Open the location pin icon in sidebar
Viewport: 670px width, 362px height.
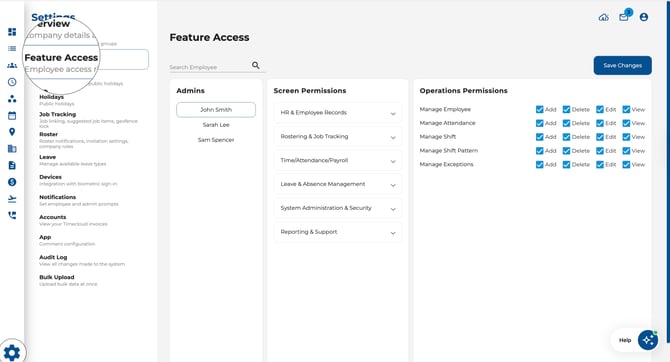(12, 132)
